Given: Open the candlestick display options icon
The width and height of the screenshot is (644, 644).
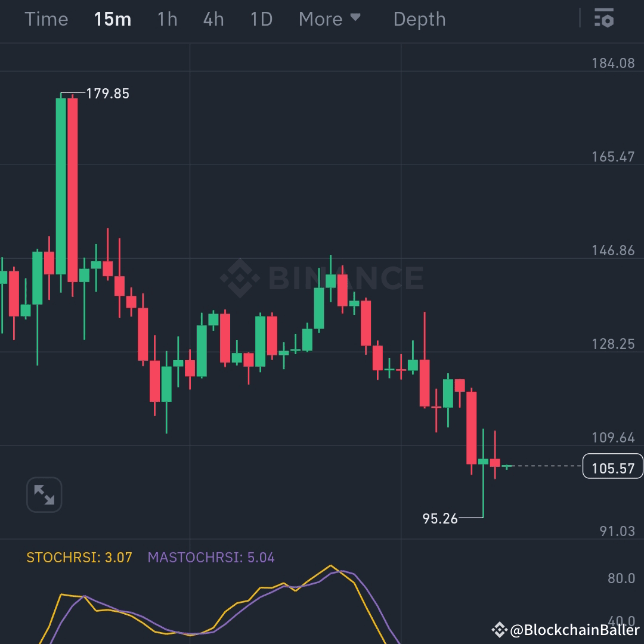Looking at the screenshot, I should 605,18.
